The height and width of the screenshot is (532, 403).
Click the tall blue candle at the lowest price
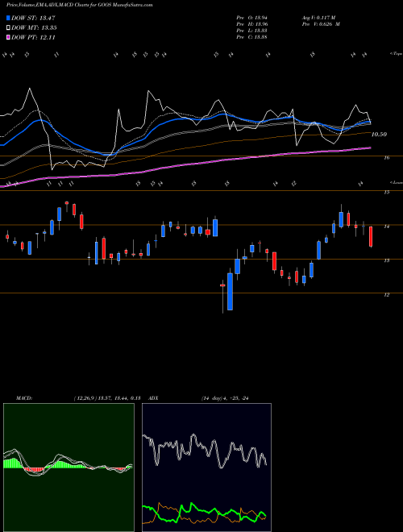(x=230, y=292)
